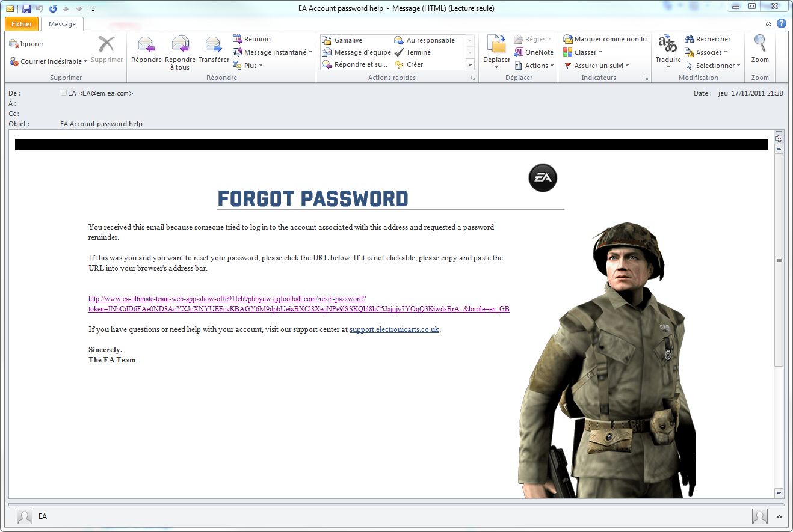Open the Déplacer move dropdown

point(496,67)
